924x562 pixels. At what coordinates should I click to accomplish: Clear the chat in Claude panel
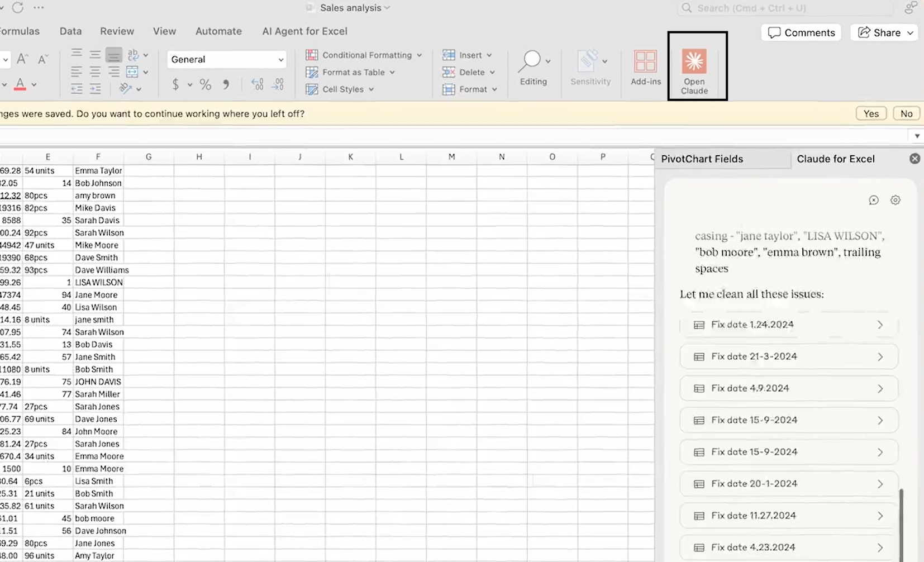point(874,200)
